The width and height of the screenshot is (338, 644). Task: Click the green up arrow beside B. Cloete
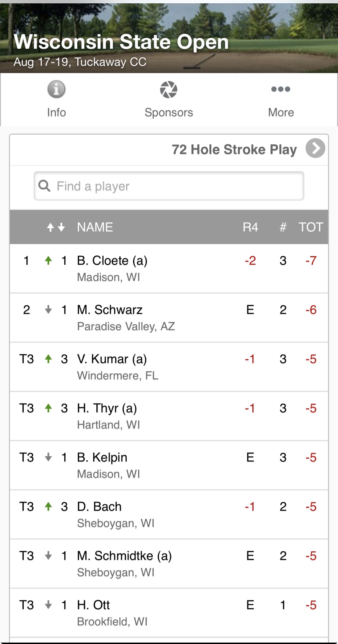[48, 260]
